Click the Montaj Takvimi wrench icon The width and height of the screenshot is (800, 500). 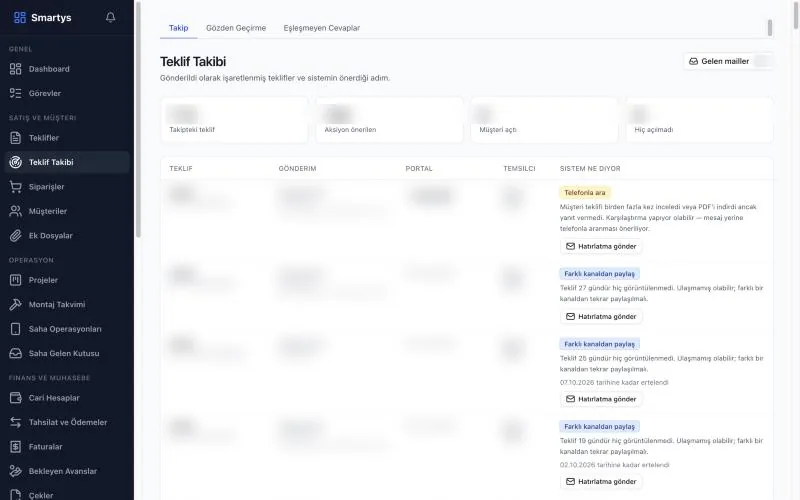click(x=15, y=305)
